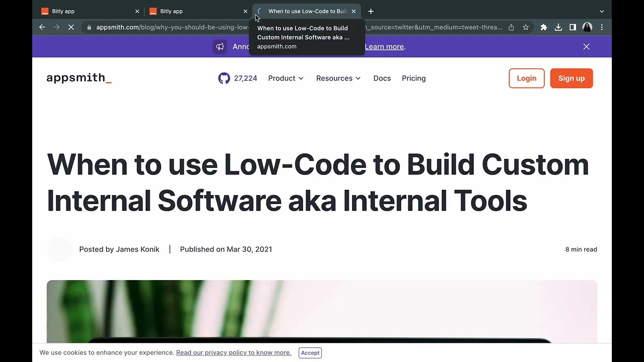The height and width of the screenshot is (362, 644).
Task: Open the blog hero image
Action: (322, 312)
